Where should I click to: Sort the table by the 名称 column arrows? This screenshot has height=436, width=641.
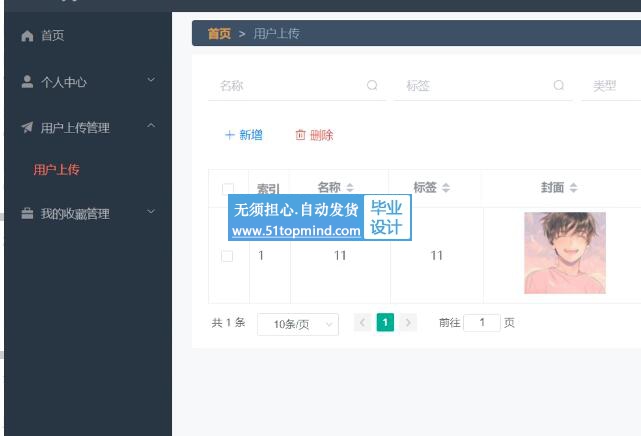pos(350,188)
